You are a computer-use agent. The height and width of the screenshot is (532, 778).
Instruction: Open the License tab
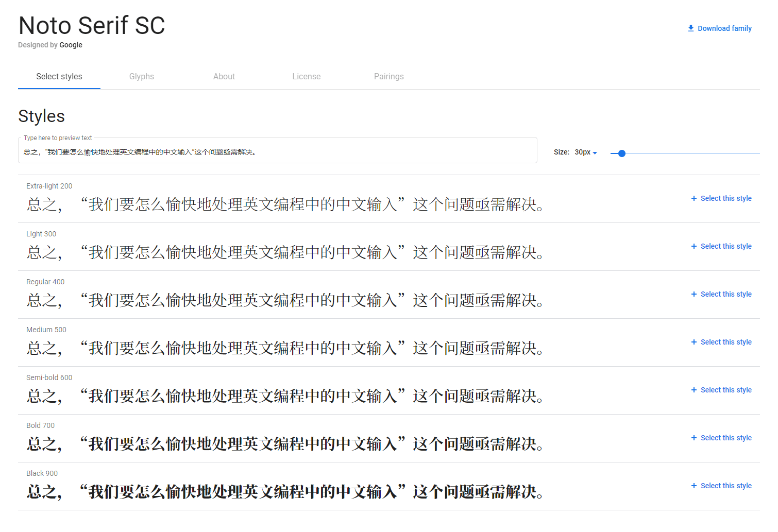tap(307, 76)
